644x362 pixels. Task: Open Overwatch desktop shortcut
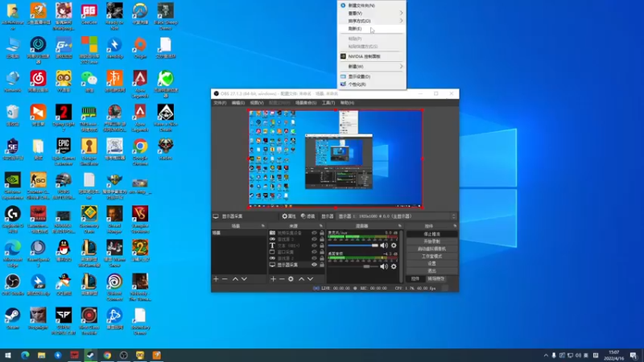click(x=140, y=14)
